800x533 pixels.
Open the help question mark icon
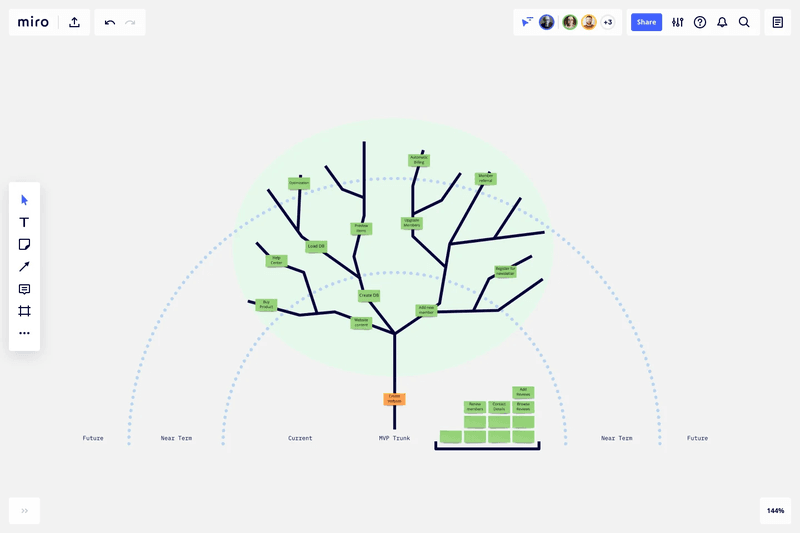tap(700, 22)
